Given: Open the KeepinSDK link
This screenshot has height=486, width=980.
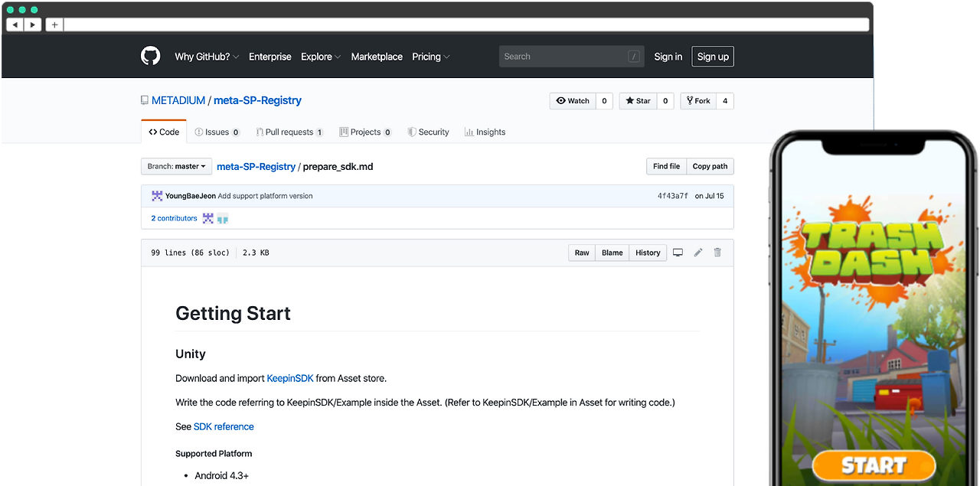Looking at the screenshot, I should click(290, 378).
